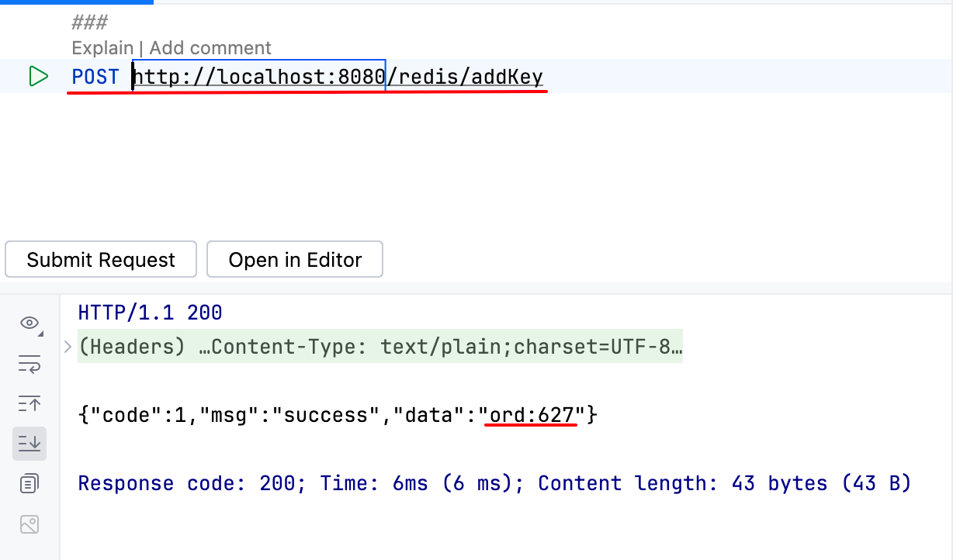
Task: Click the Time: 6ms text
Action: 374,483
